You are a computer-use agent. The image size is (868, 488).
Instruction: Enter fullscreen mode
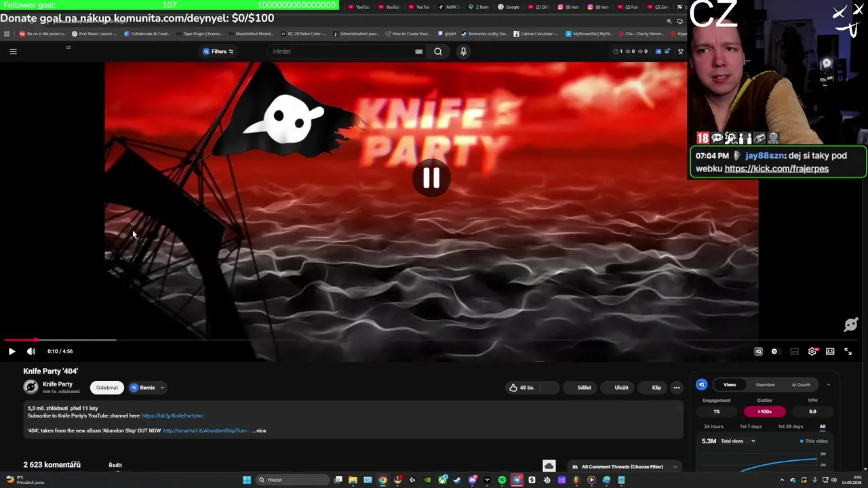click(848, 351)
